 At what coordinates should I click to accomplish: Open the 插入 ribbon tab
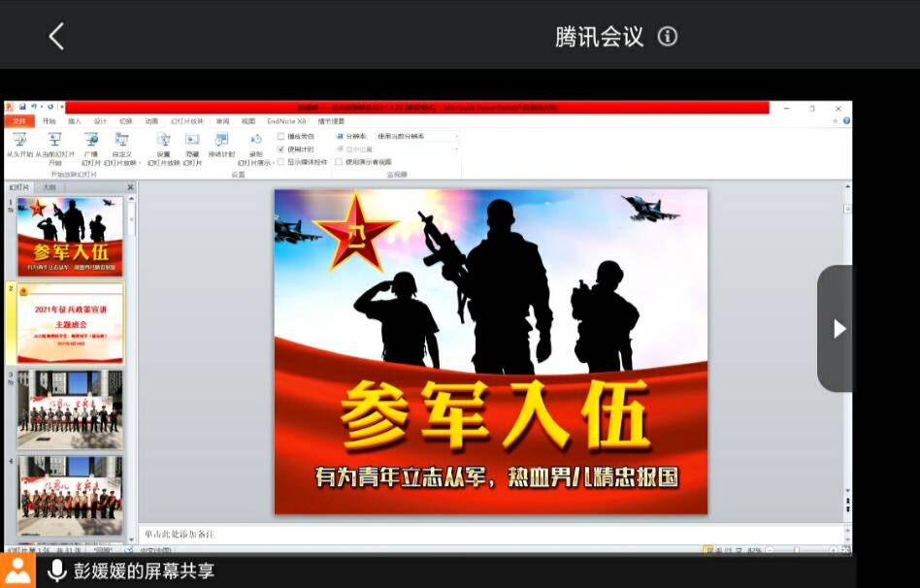(75, 121)
